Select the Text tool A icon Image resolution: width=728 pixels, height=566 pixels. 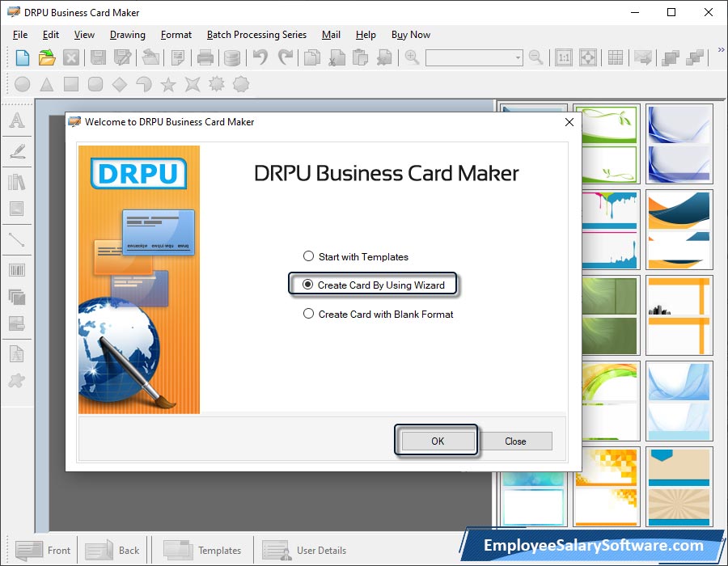17,120
